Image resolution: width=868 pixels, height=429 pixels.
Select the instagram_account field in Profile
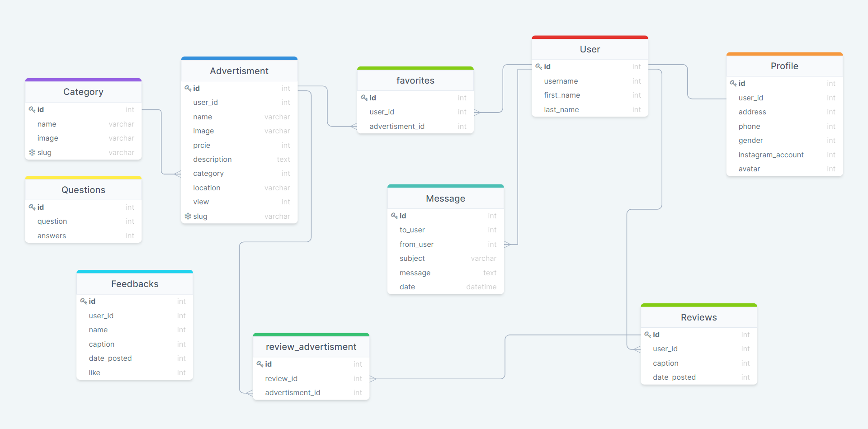click(x=771, y=155)
